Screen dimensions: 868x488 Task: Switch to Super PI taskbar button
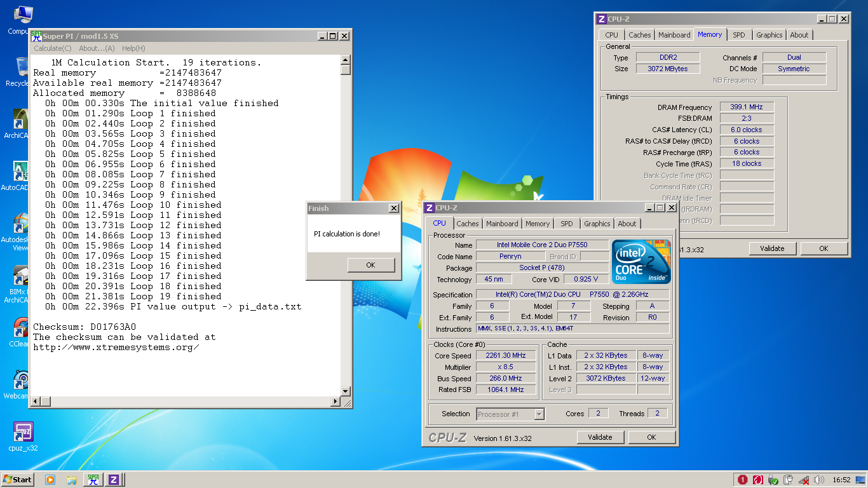93,480
